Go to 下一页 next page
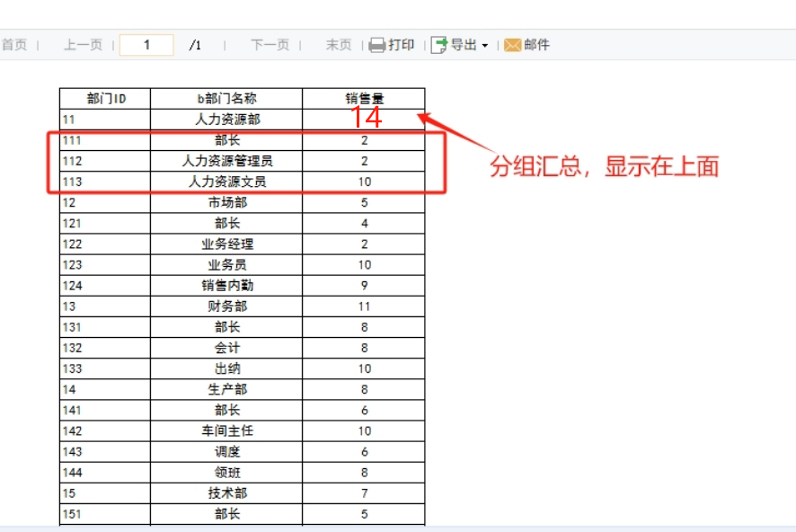Screen dimensions: 796x532 [270, 45]
